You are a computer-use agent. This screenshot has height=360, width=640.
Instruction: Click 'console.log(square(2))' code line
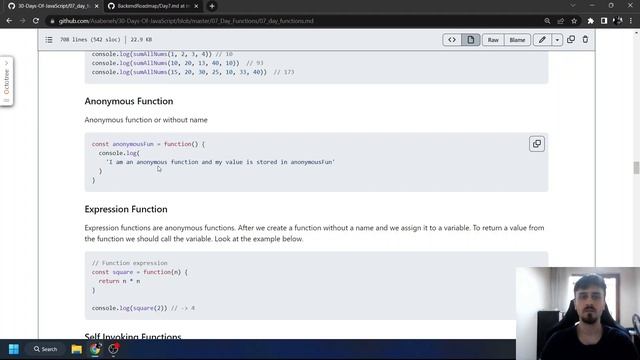click(x=129, y=308)
